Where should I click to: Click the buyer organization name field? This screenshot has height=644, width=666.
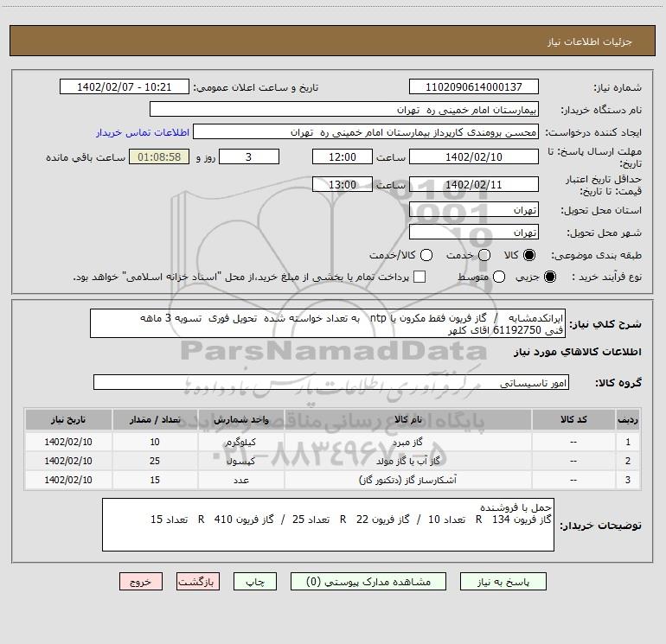pos(344,110)
